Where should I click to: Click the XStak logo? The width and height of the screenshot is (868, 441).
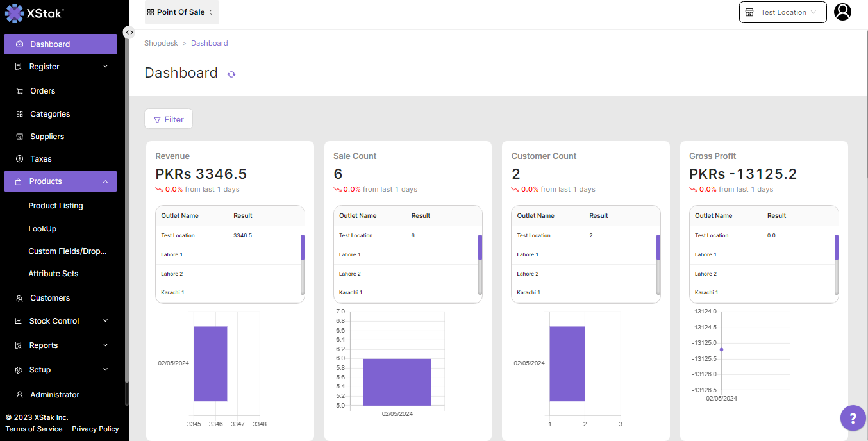35,13
